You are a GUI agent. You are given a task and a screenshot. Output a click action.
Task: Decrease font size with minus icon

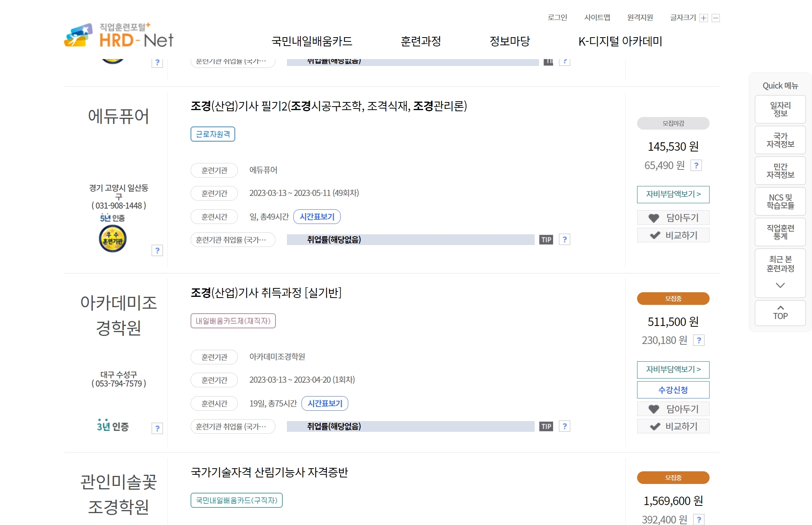tap(715, 18)
